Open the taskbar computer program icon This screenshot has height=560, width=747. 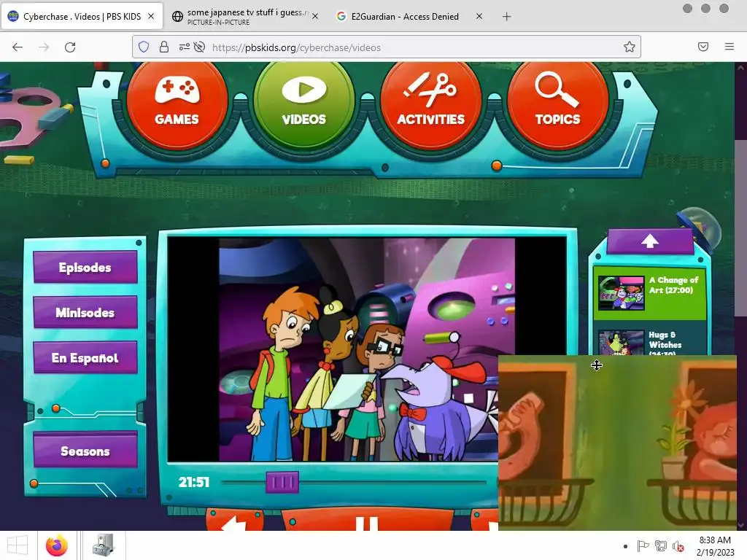coord(104,545)
